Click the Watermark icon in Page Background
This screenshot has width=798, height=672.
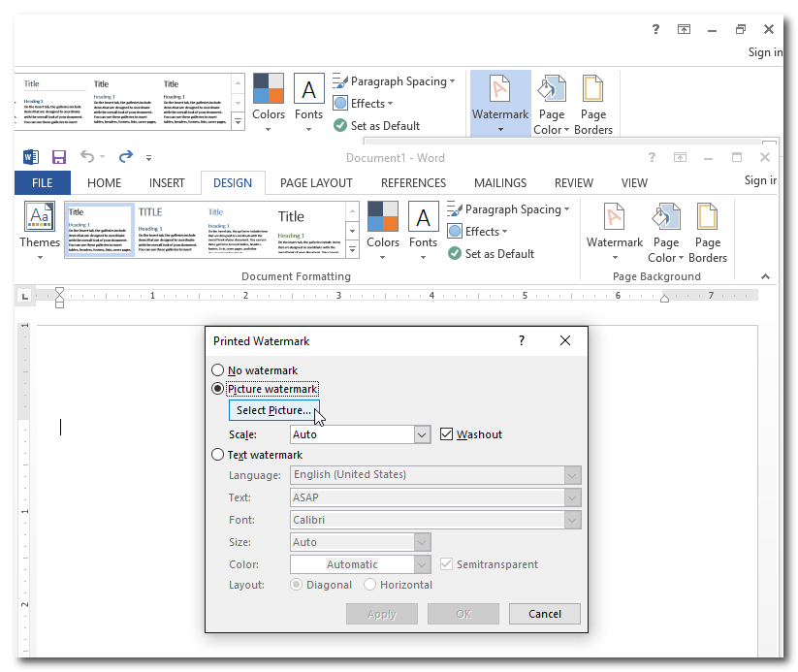coord(615,225)
